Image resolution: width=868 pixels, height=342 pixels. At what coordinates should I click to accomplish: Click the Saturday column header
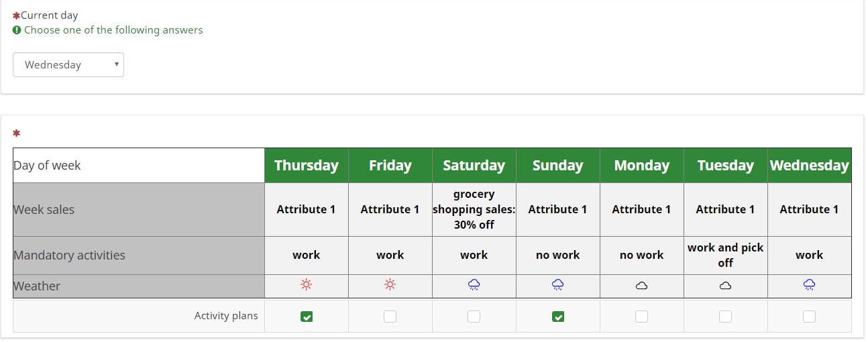474,166
